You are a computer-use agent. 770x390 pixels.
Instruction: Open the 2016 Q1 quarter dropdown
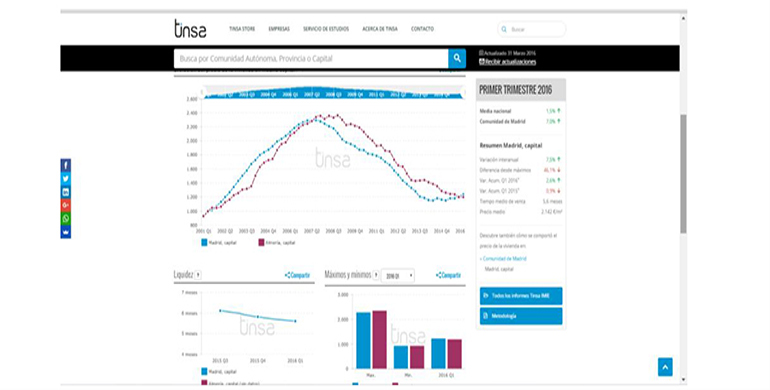[397, 276]
